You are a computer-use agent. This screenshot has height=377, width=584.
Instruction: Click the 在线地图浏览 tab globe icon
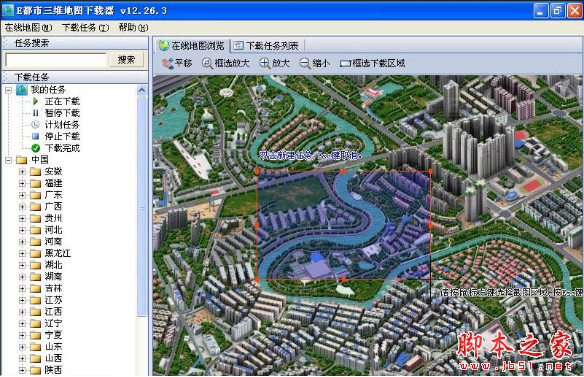164,45
